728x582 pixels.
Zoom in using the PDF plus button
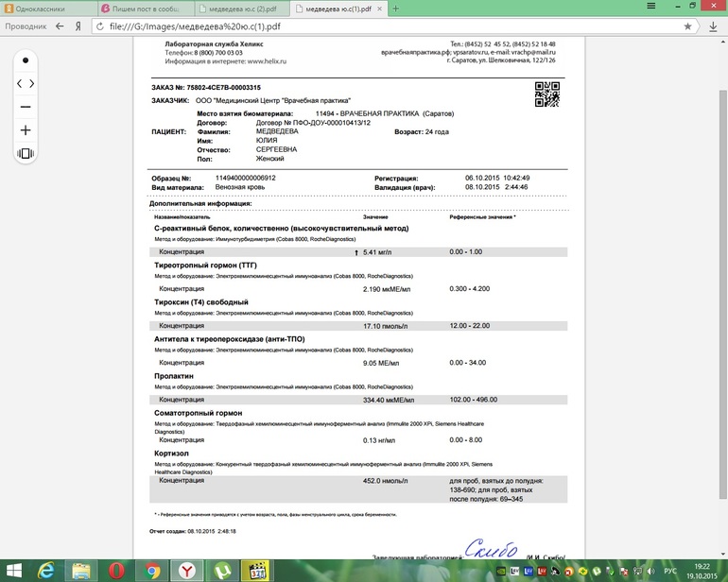point(26,129)
